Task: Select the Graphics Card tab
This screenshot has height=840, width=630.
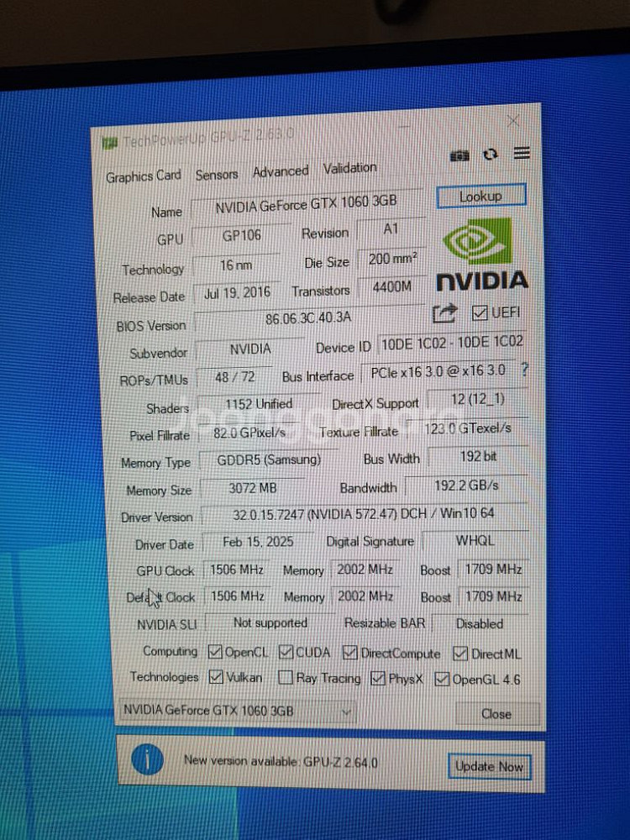Action: click(143, 176)
